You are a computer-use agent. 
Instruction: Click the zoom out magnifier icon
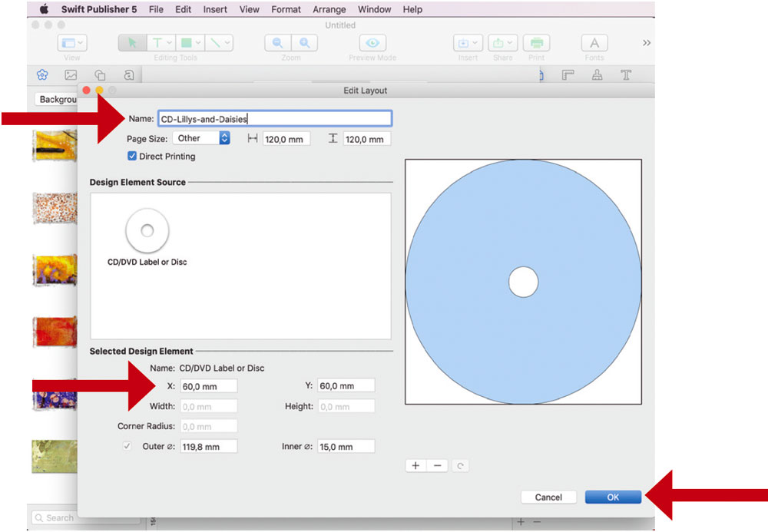(x=278, y=43)
